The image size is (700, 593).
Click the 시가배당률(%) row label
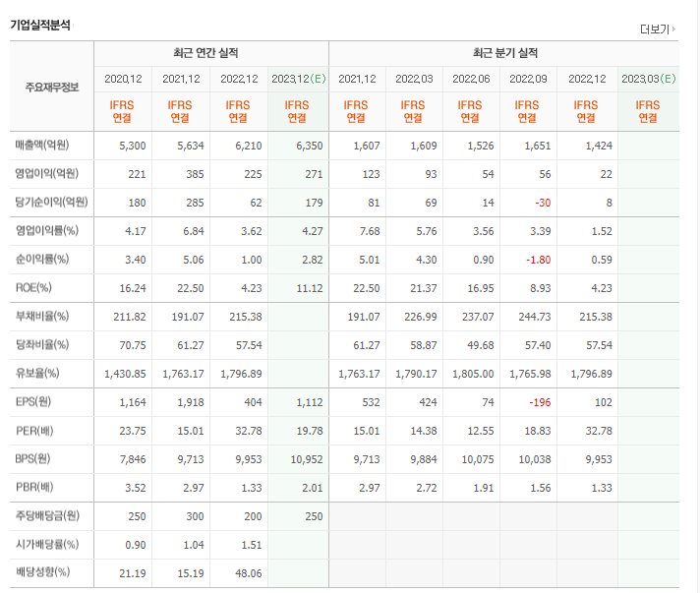tap(47, 545)
